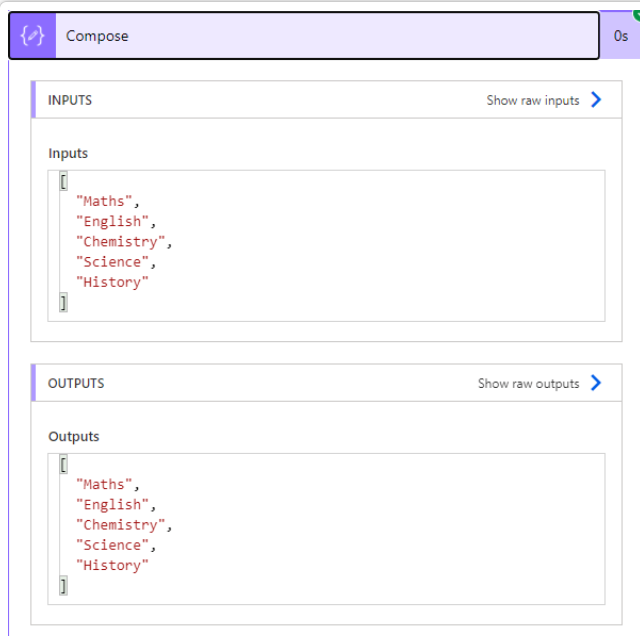Select the Compose action header
This screenshot has height=636, width=640.
(304, 36)
